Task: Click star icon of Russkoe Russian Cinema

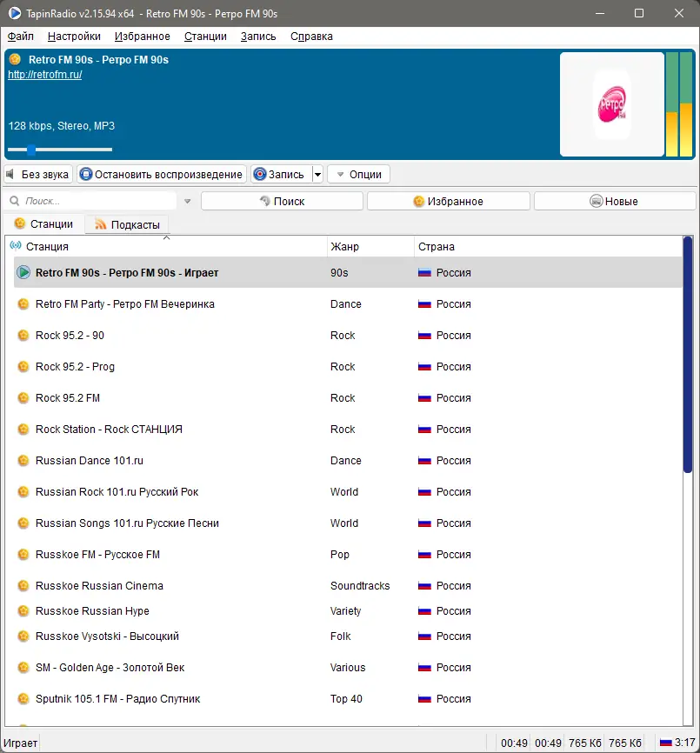Action: coord(23,585)
